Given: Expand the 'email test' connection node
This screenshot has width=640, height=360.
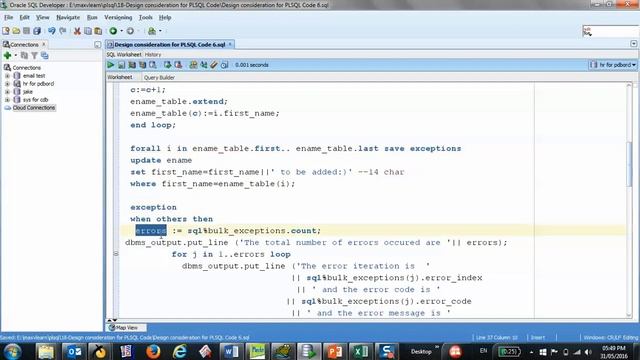Looking at the screenshot, I should point(7,76).
